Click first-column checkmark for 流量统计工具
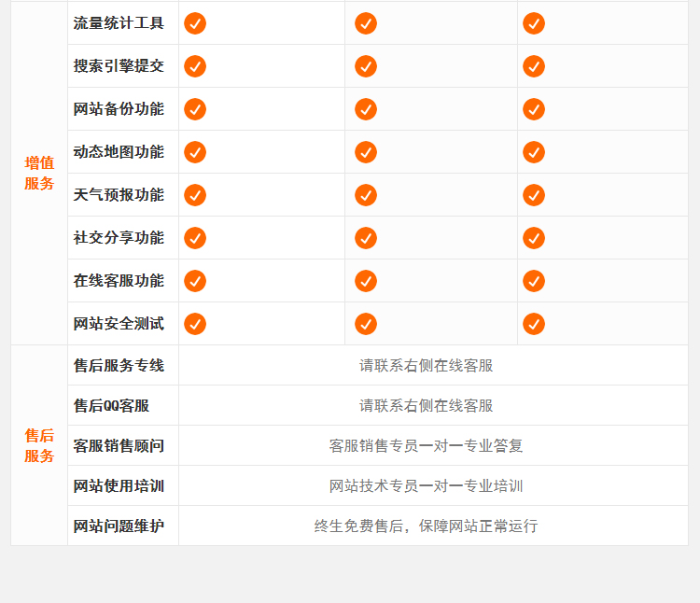The width and height of the screenshot is (700, 603). pos(195,23)
